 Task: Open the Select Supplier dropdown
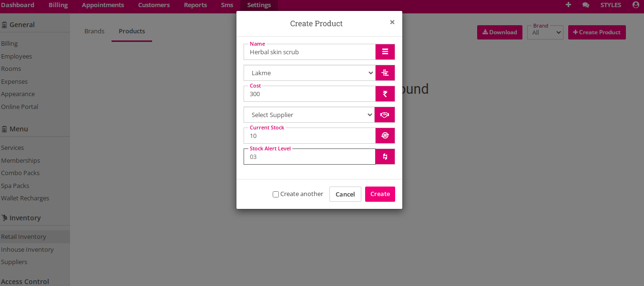(x=309, y=115)
